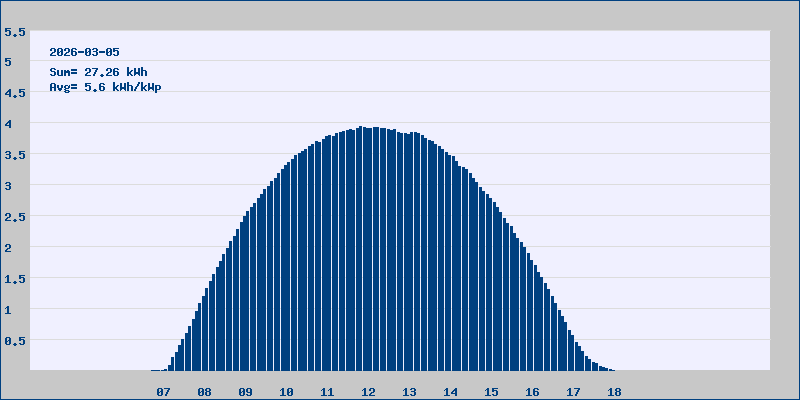Click the date label 2026-03-05
This screenshot has height=400, width=800.
(x=85, y=52)
